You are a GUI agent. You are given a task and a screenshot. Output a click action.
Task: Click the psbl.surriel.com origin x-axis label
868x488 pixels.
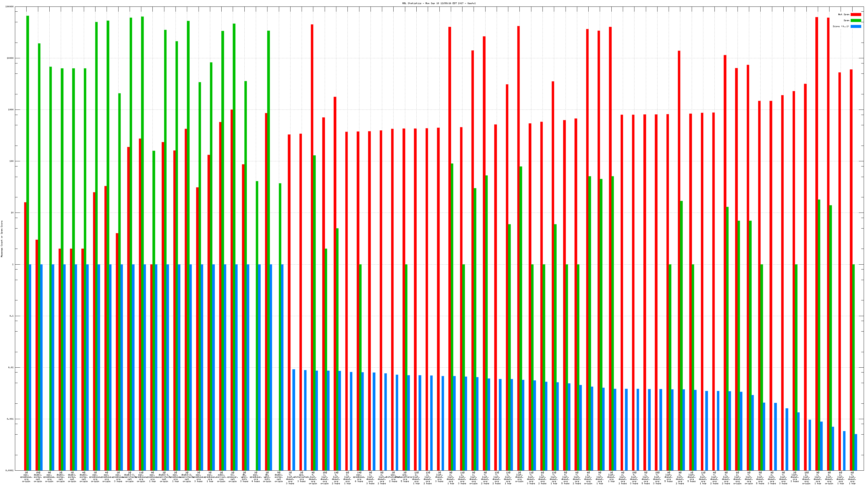click(x=221, y=477)
